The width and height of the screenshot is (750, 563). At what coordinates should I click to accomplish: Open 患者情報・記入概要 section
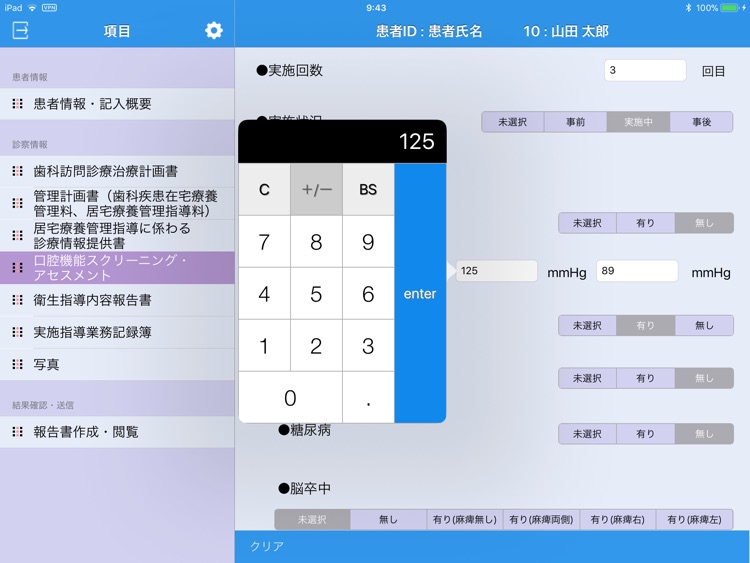coord(117,104)
